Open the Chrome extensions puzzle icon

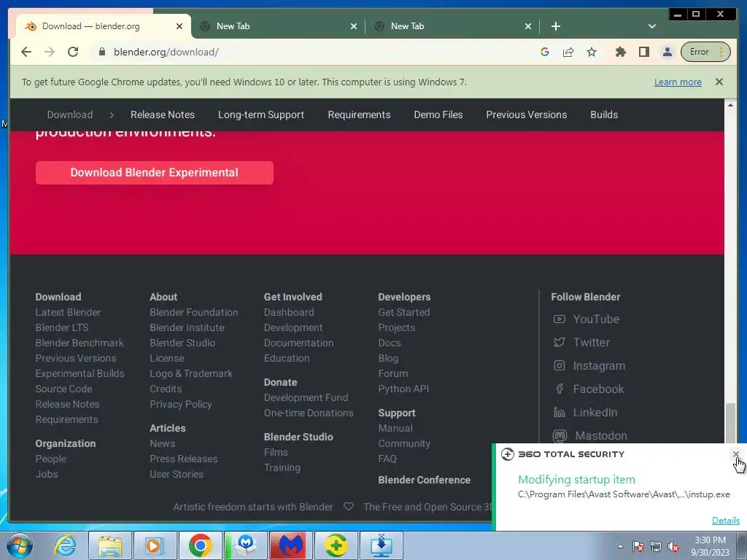coord(620,52)
